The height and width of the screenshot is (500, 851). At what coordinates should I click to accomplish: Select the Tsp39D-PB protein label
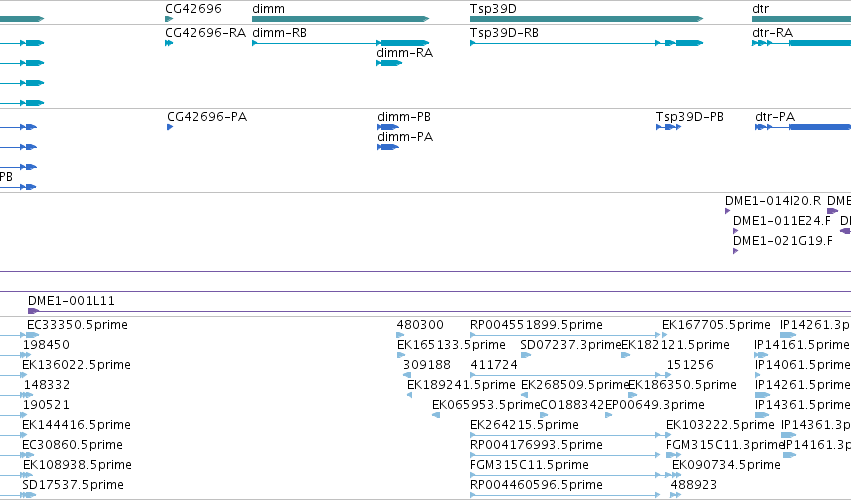click(689, 117)
